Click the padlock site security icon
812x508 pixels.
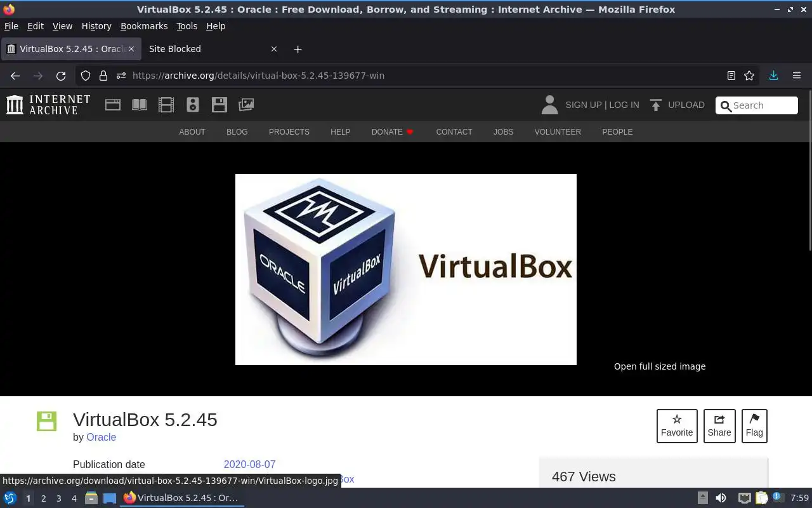(103, 76)
